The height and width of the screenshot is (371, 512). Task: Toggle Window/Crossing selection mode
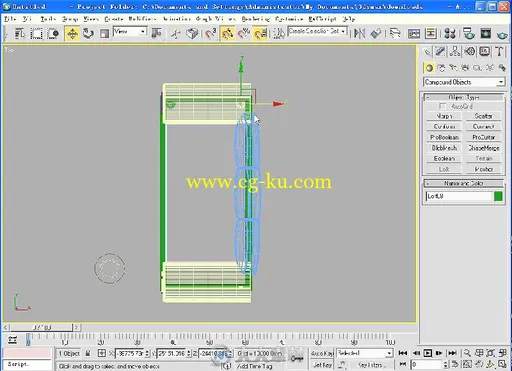pos(53,34)
